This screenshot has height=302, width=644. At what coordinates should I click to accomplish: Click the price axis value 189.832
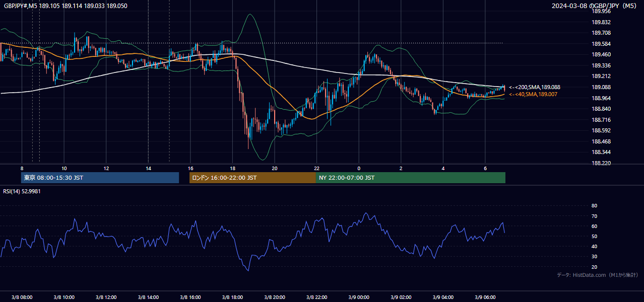(601, 22)
